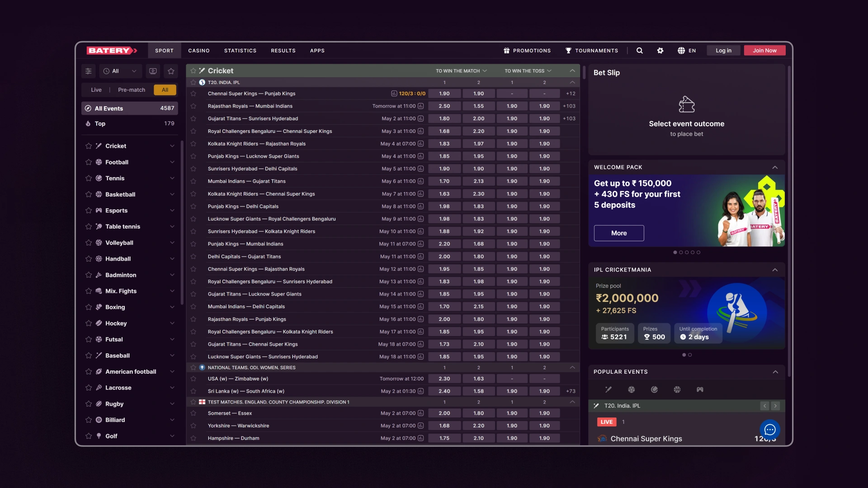The width and height of the screenshot is (868, 488).
Task: Open the Casino tab
Action: click(x=199, y=51)
